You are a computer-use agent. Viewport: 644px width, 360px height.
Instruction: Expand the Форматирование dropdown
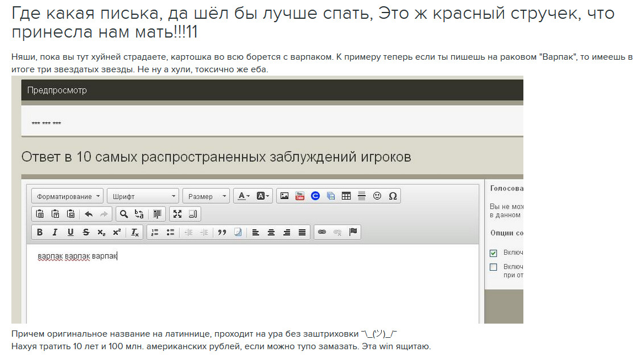[x=67, y=196]
